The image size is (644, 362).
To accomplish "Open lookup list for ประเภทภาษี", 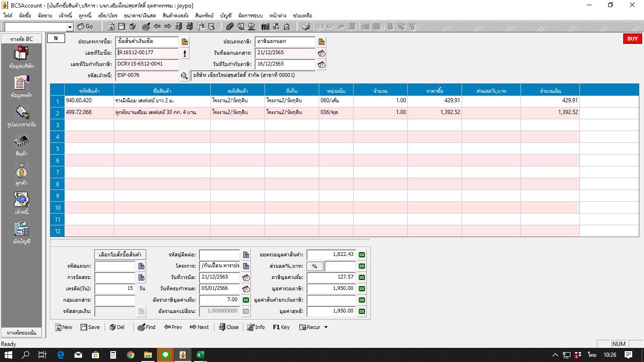I will (x=322, y=42).
